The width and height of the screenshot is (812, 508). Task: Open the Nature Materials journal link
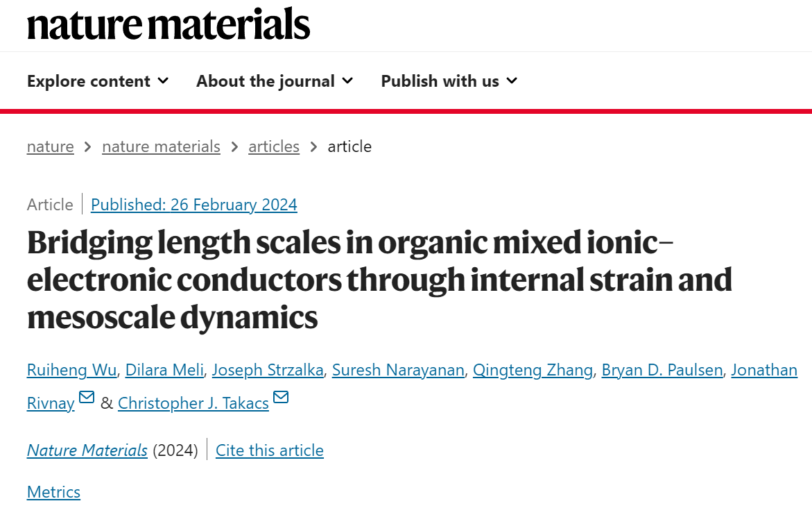point(87,450)
